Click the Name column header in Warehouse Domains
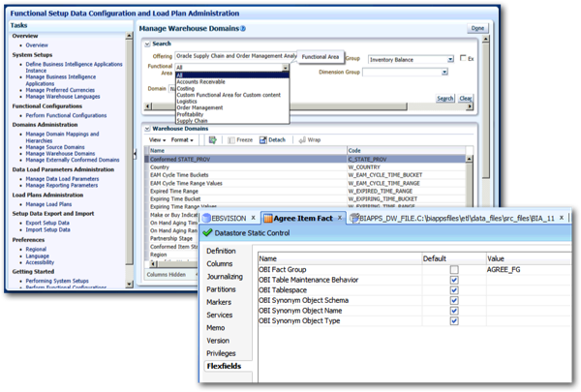The image size is (581, 392). pyautogui.click(x=248, y=150)
